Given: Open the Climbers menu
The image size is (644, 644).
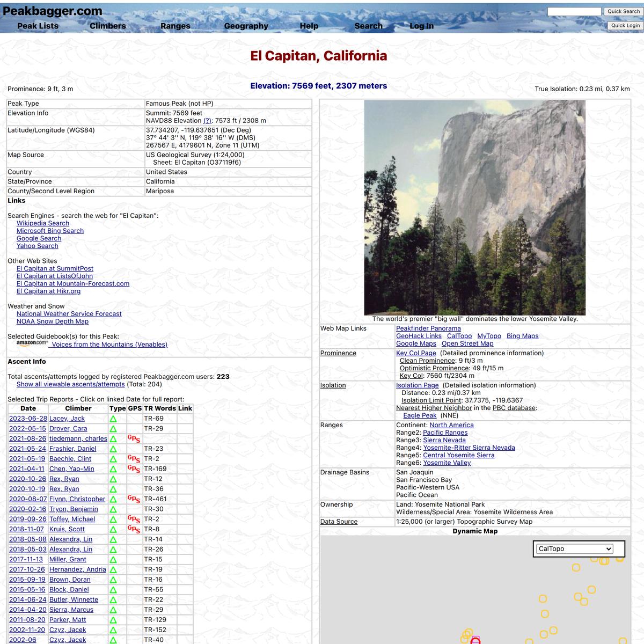Looking at the screenshot, I should click(x=107, y=26).
